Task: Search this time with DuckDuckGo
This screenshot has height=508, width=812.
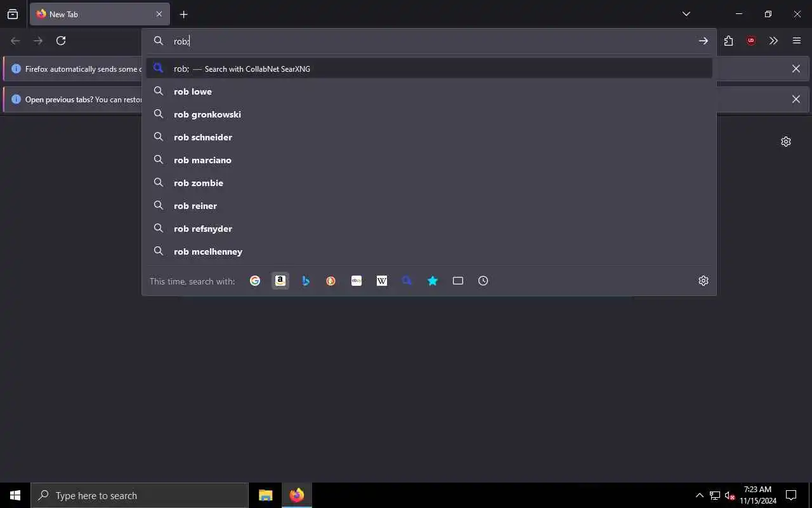Action: [x=331, y=281]
